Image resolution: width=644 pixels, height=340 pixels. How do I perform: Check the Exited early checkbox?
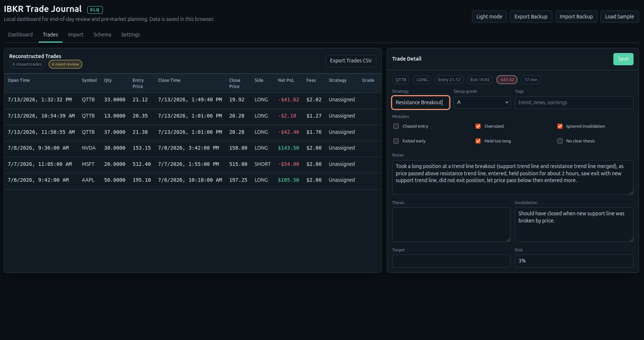click(x=396, y=141)
